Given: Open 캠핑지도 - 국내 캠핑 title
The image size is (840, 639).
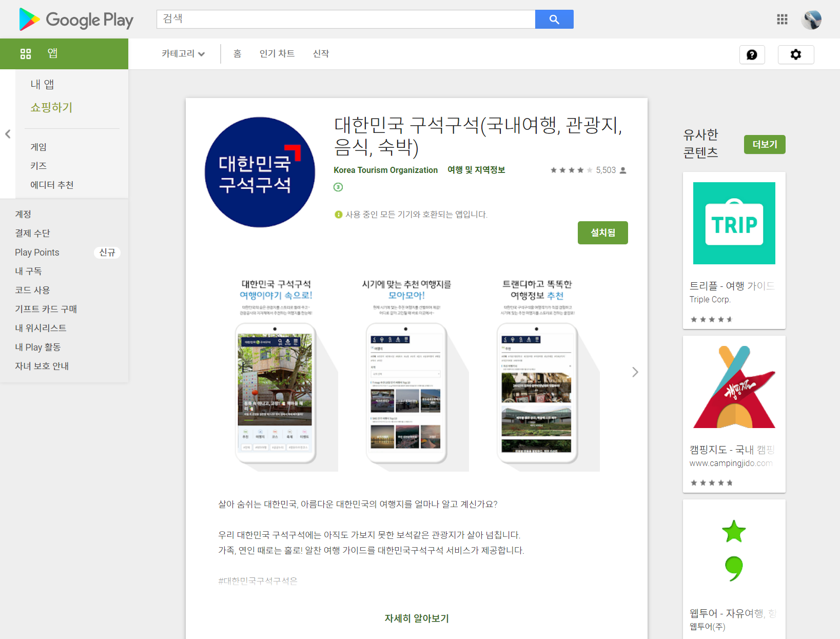Looking at the screenshot, I should (732, 450).
